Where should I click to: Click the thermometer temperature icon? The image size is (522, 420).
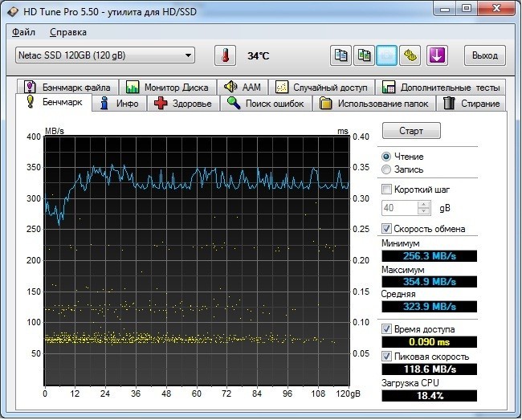tap(225, 55)
